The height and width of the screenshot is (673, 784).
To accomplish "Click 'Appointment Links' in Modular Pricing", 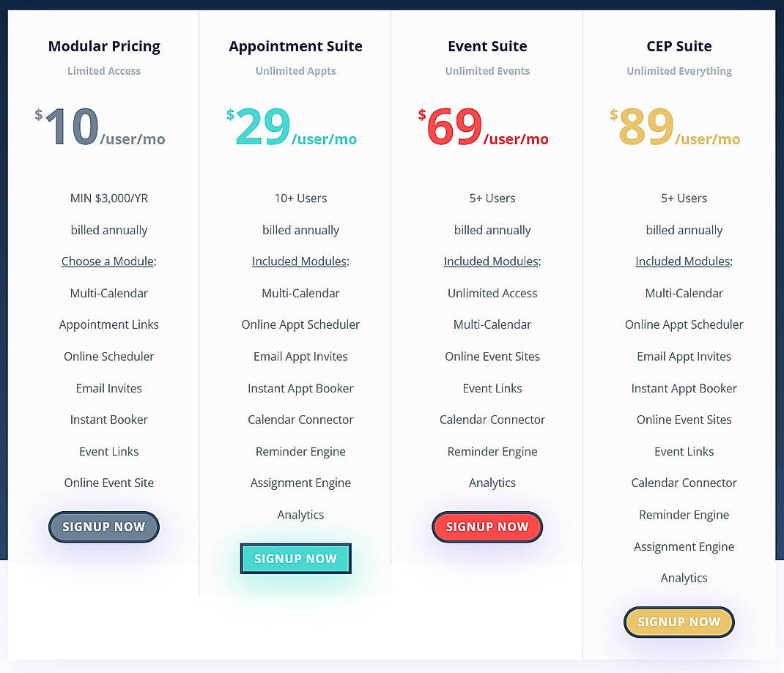I will pyautogui.click(x=109, y=324).
